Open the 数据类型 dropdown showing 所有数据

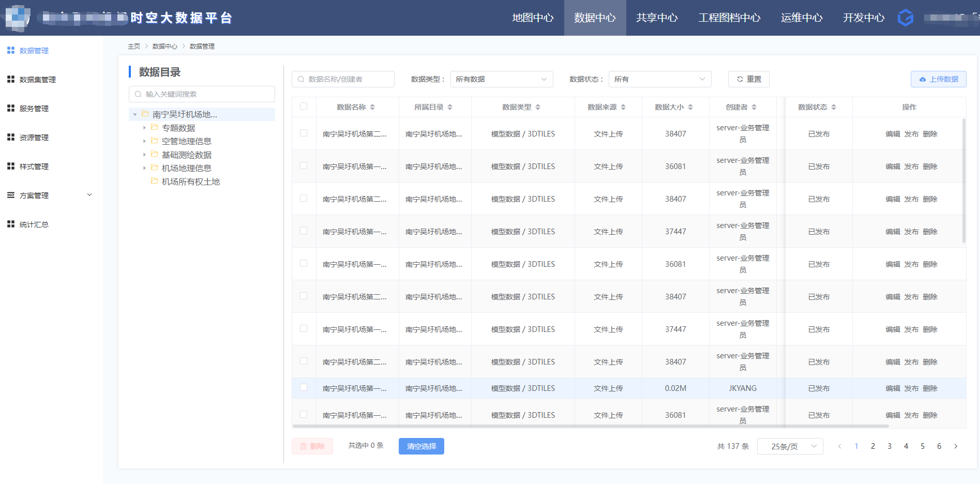point(501,79)
